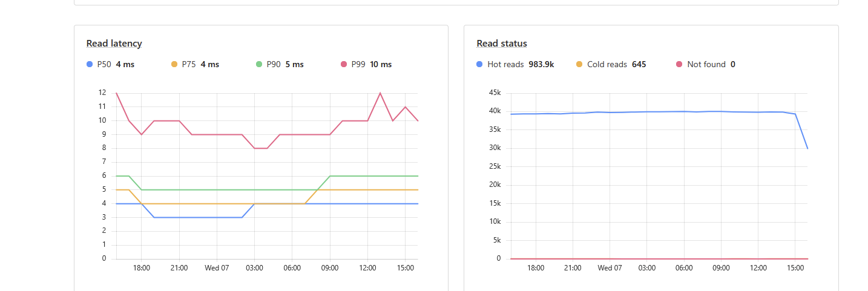Toggle the Cold reads series label
Image resolution: width=868 pixels, height=291 pixels.
(x=607, y=64)
